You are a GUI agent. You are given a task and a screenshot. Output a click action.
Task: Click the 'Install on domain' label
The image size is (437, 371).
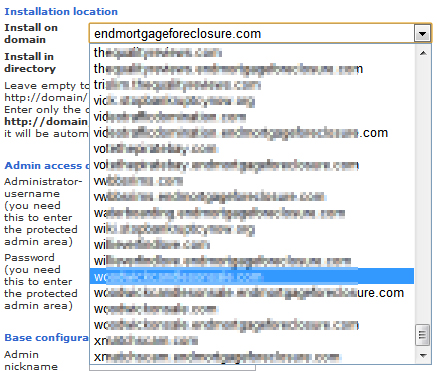[31, 33]
